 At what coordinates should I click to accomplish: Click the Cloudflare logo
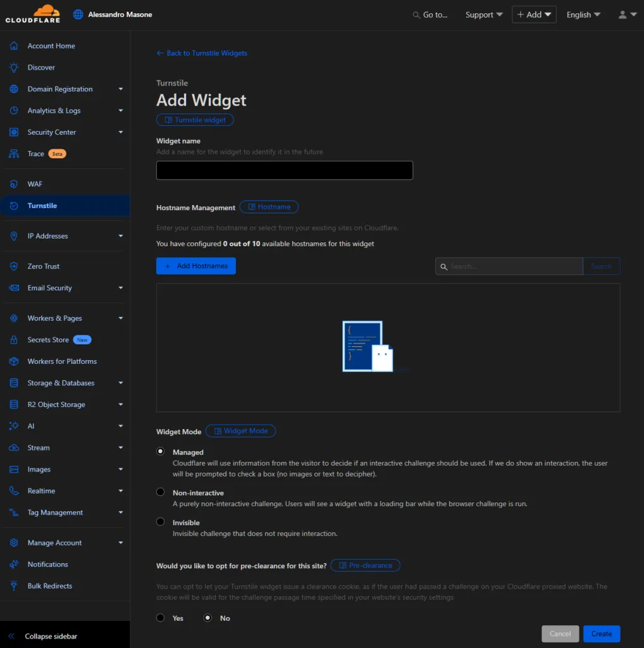click(32, 14)
